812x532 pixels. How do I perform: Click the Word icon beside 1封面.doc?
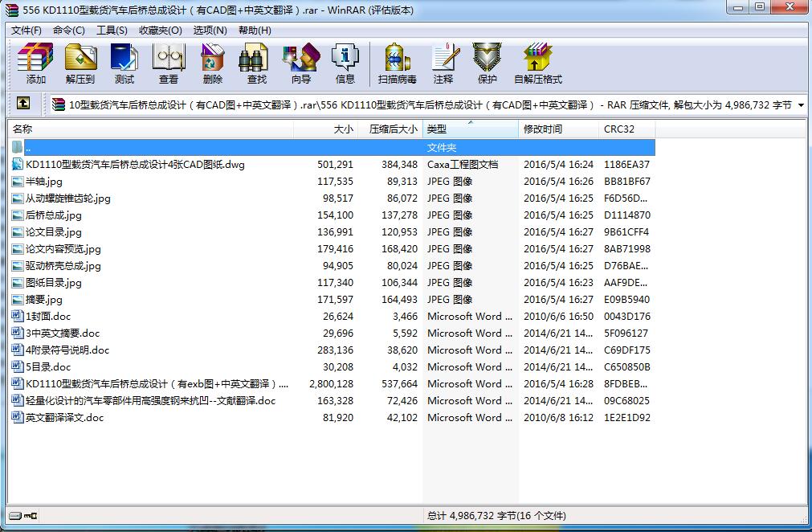[x=18, y=316]
